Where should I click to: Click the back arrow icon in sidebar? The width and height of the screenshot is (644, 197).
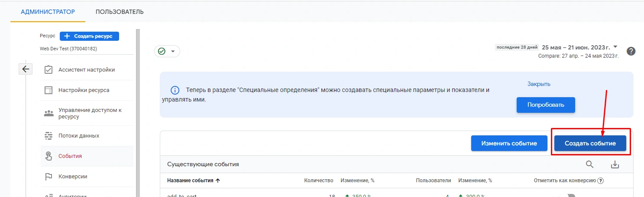tap(26, 69)
